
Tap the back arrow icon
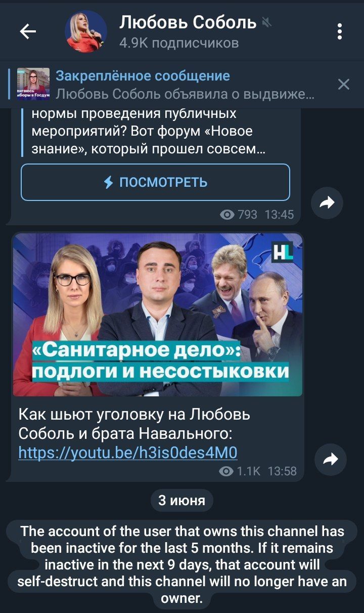(28, 32)
